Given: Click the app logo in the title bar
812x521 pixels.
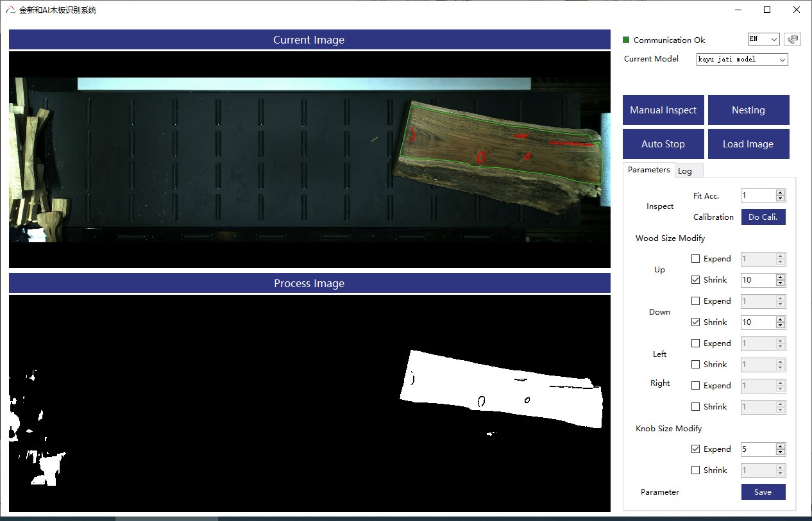Looking at the screenshot, I should pyautogui.click(x=10, y=10).
